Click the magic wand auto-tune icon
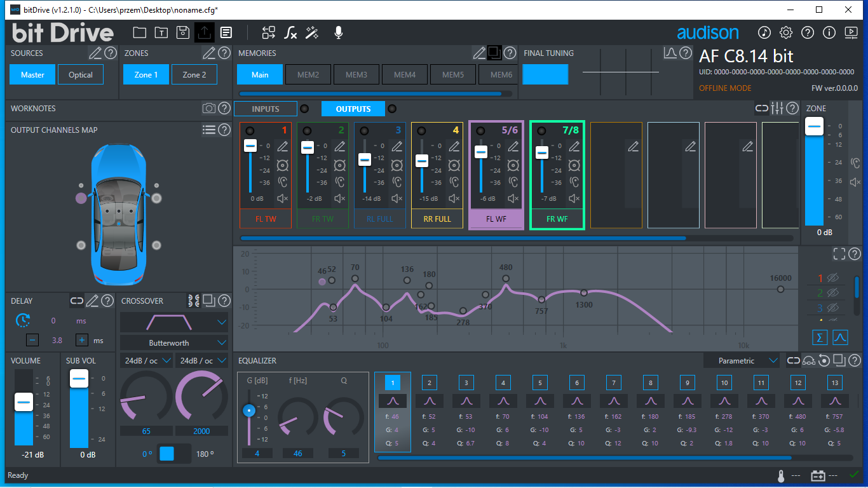The image size is (868, 488). coord(312,32)
